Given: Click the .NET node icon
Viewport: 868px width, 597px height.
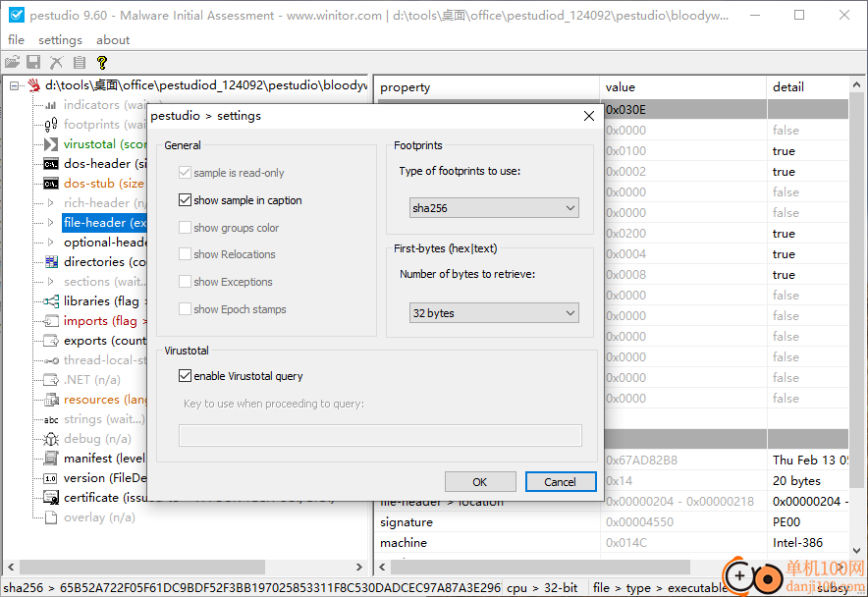Looking at the screenshot, I should 51,380.
